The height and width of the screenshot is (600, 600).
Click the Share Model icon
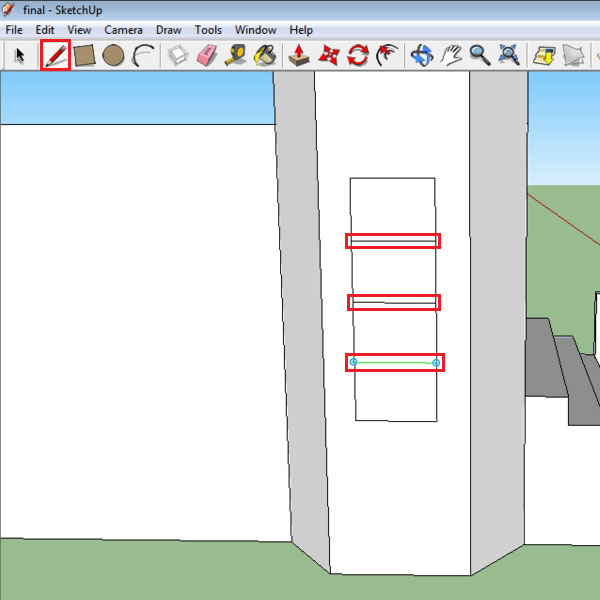coord(574,55)
